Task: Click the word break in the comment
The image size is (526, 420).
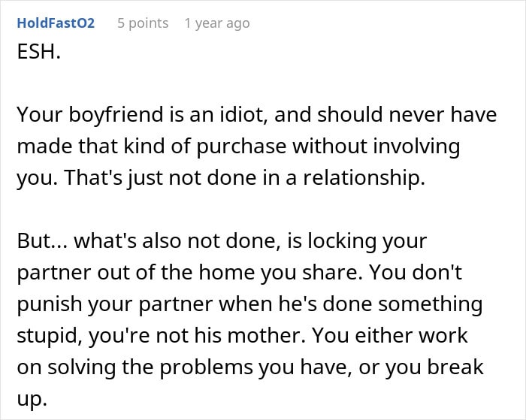Action: (455, 367)
